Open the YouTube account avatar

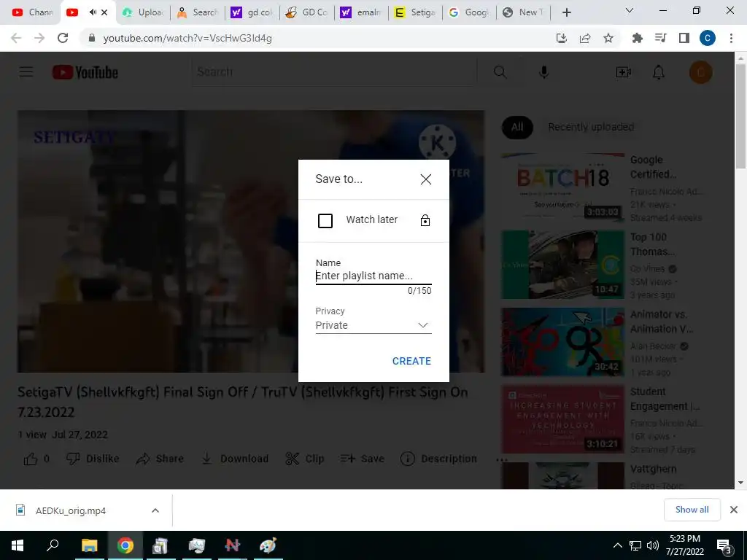(700, 72)
